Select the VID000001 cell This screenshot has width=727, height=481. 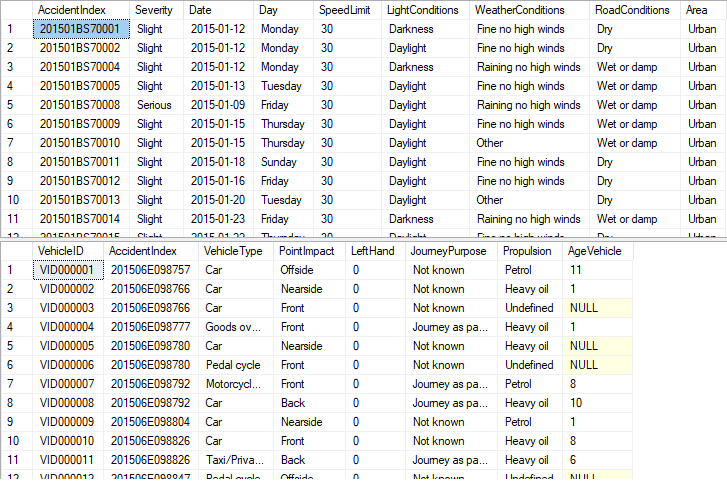tap(68, 270)
